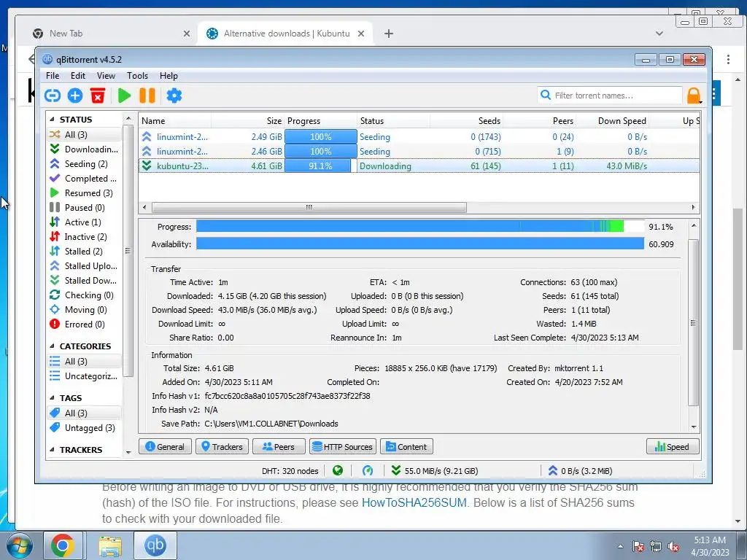Viewport: 747px width, 560px height.
Task: Switch to the HTTP Sources tab
Action: tap(343, 447)
